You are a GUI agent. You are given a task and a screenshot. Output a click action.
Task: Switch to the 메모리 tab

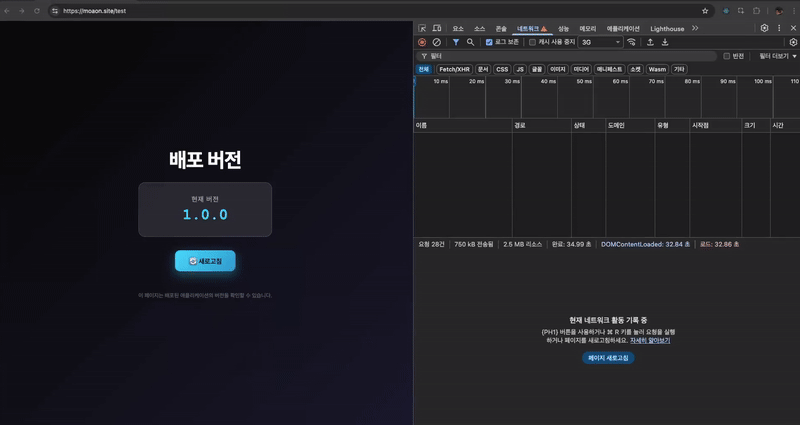[588, 29]
